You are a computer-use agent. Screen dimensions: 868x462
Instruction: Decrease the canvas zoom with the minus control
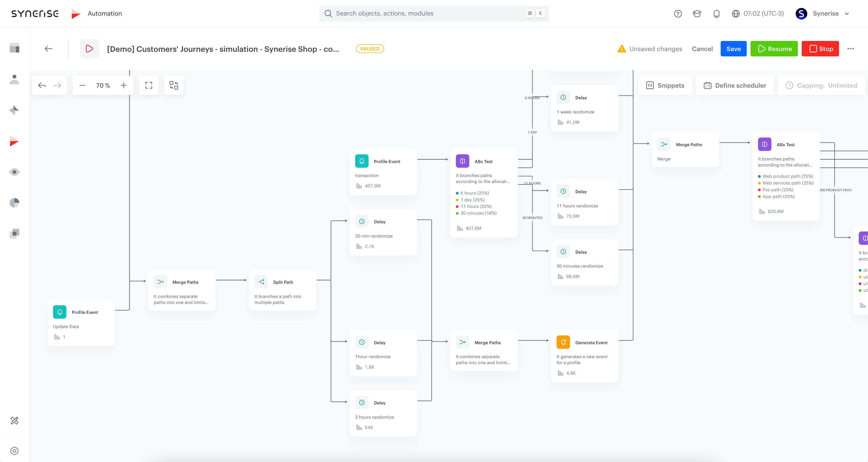coord(82,85)
